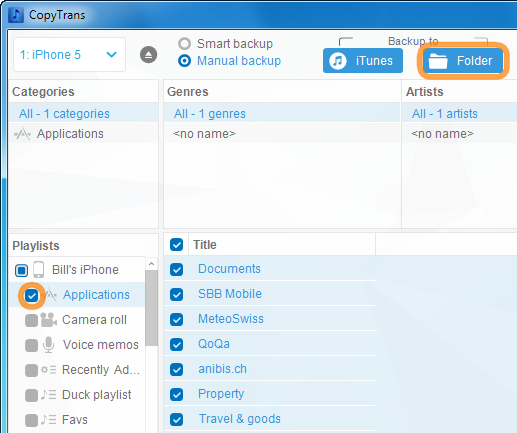The height and width of the screenshot is (433, 517).
Task: Check the Favs playlist checkbox
Action: 31,420
